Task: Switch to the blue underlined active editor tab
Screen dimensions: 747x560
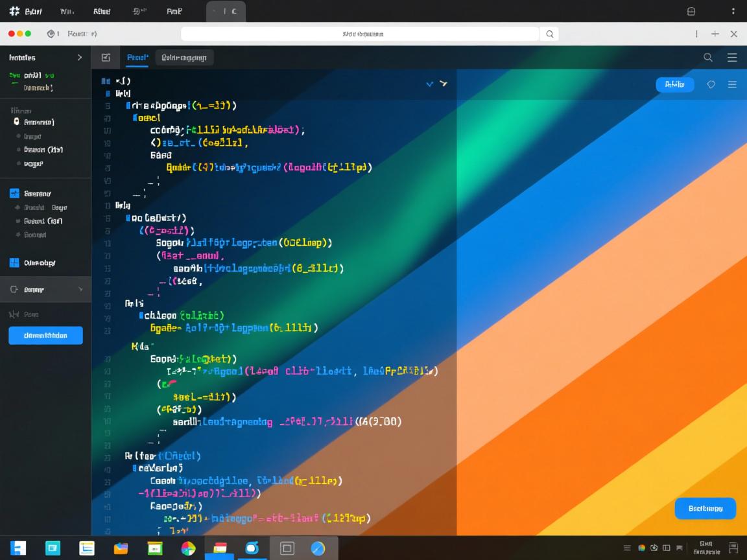Action: (x=137, y=58)
